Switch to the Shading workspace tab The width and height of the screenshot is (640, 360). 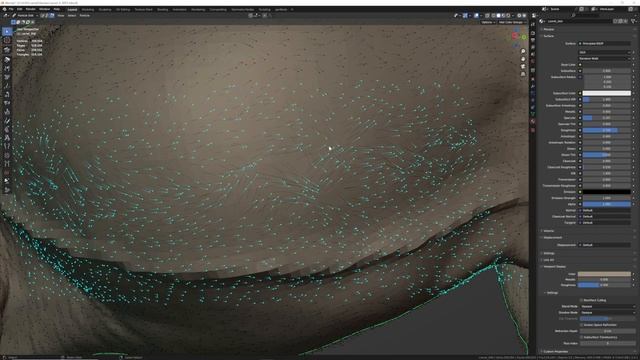(x=162, y=9)
